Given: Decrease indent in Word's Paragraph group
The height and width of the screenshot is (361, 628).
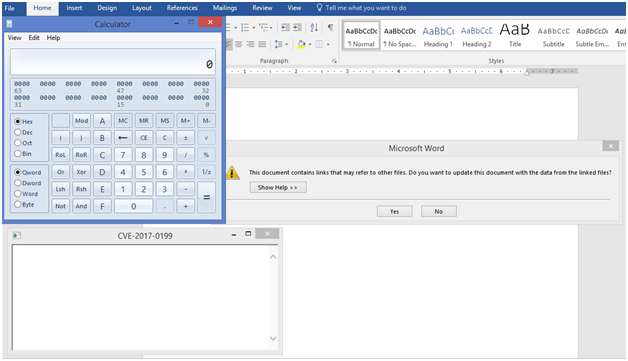Looking at the screenshot, I should pos(285,27).
